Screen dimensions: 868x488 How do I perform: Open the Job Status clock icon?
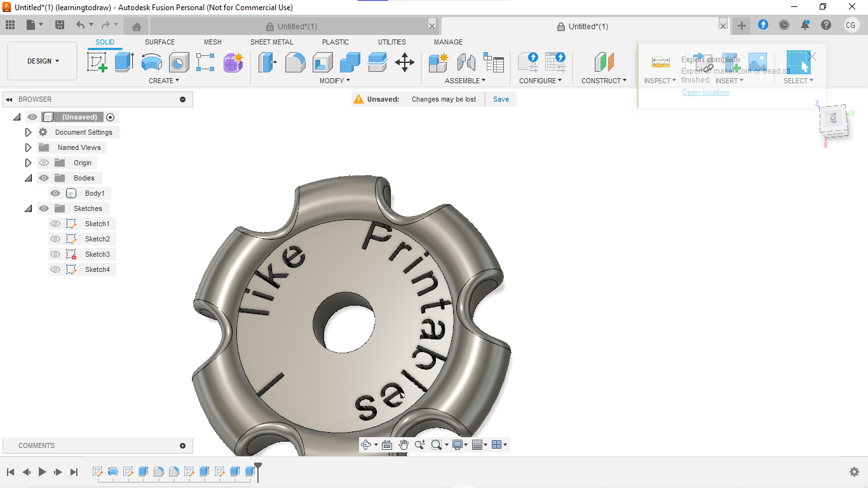coord(784,25)
